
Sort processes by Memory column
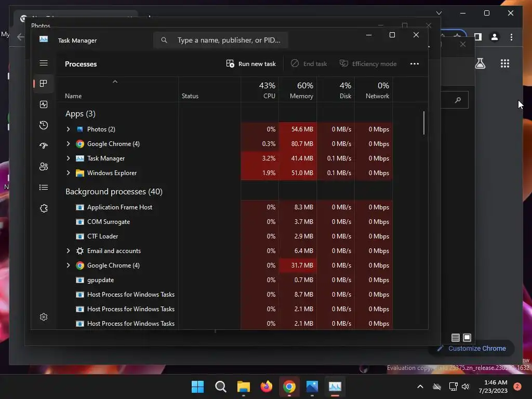point(298,90)
